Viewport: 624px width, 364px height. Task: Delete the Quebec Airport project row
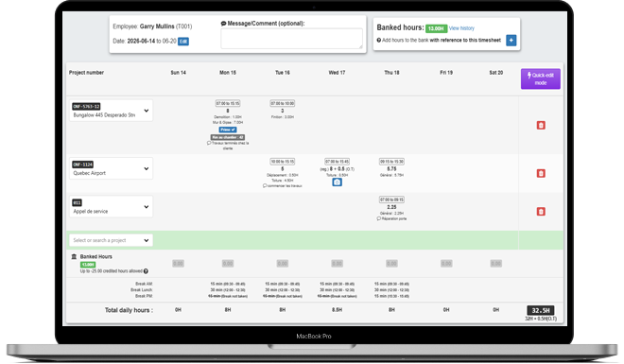[541, 173]
